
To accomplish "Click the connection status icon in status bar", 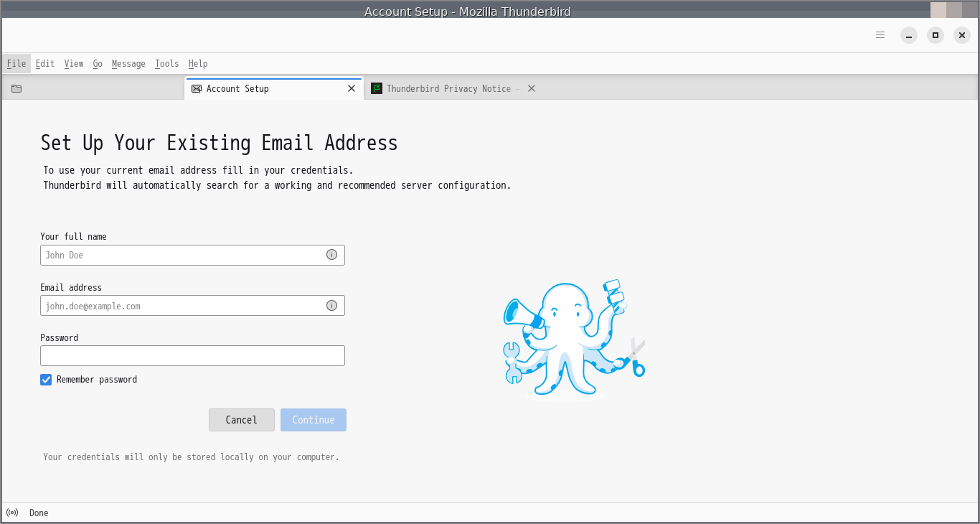I will tap(12, 513).
